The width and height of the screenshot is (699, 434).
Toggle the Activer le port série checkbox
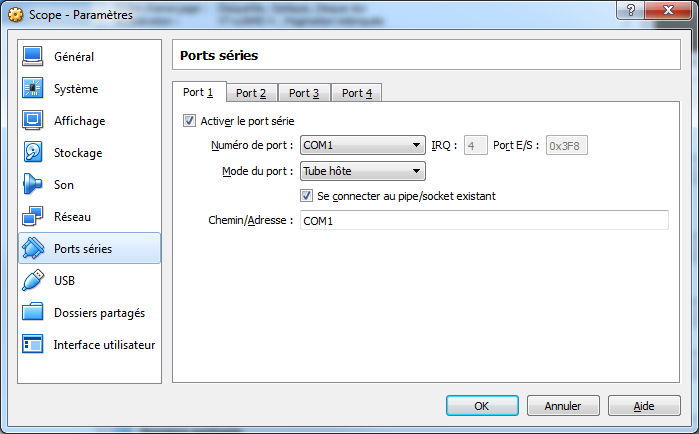coord(189,121)
